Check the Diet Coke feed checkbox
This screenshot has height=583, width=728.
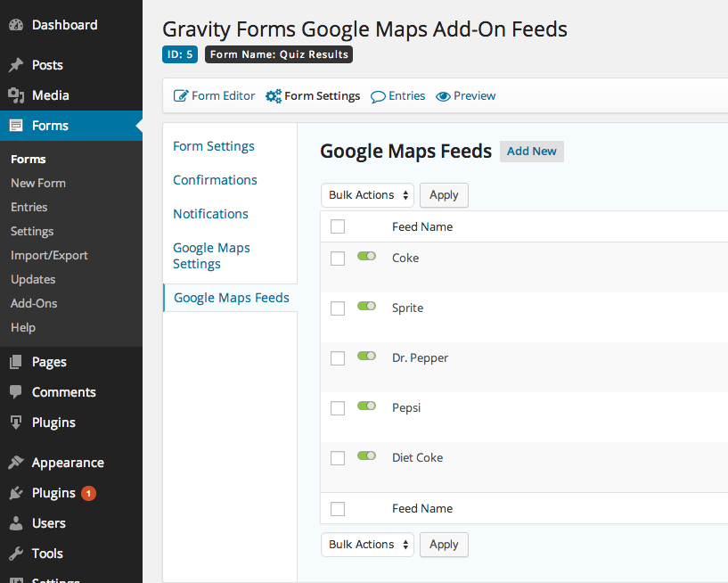coord(338,458)
